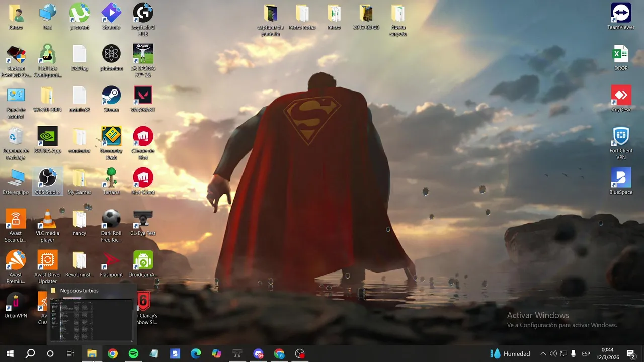
Task: Select the AnyDesk desktop shortcut
Action: (621, 99)
